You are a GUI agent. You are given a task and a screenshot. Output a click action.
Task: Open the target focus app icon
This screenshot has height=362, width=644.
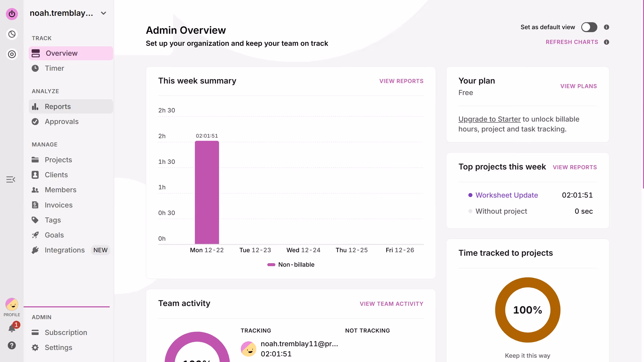pos(12,54)
